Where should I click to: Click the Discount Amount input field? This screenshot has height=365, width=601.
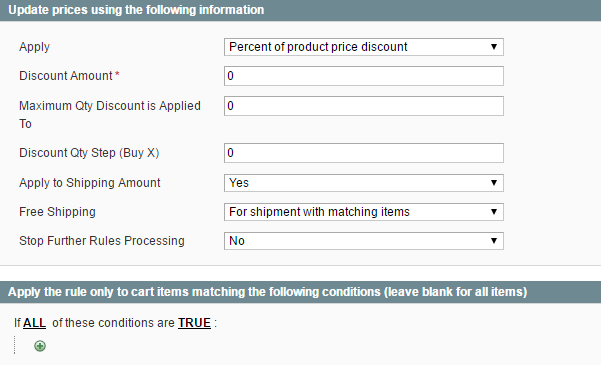tap(363, 76)
